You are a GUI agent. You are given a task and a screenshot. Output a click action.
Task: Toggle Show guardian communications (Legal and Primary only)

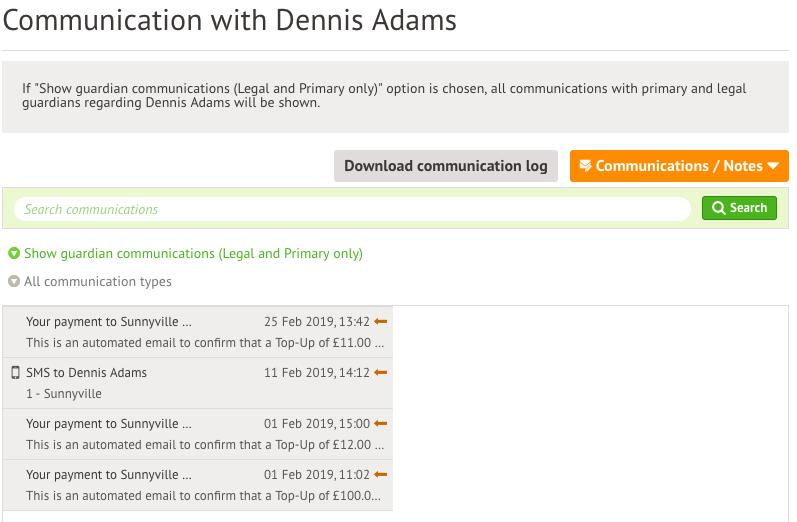(x=193, y=254)
